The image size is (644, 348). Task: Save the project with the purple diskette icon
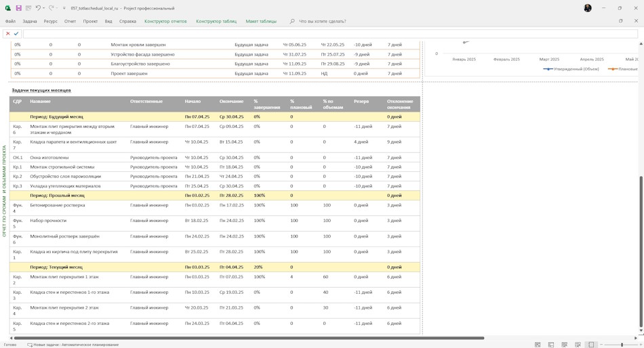18,8
